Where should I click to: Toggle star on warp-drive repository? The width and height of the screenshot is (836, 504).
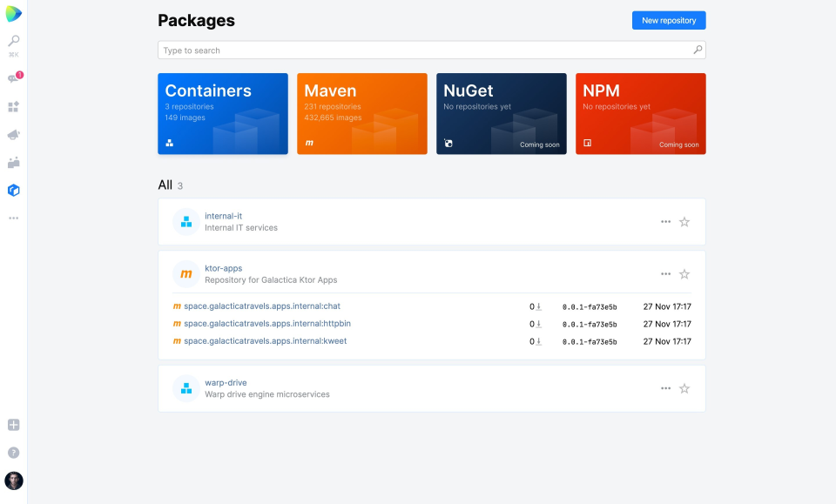[684, 388]
